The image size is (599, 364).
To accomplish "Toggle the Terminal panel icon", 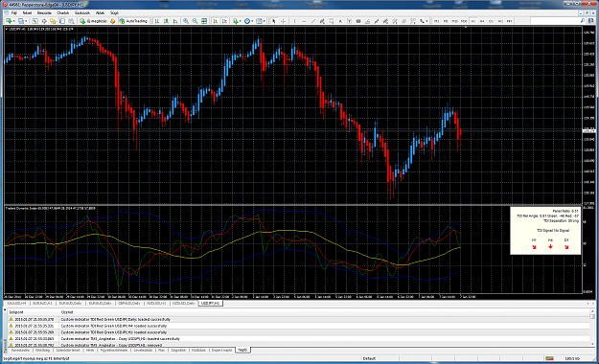I will [62, 21].
